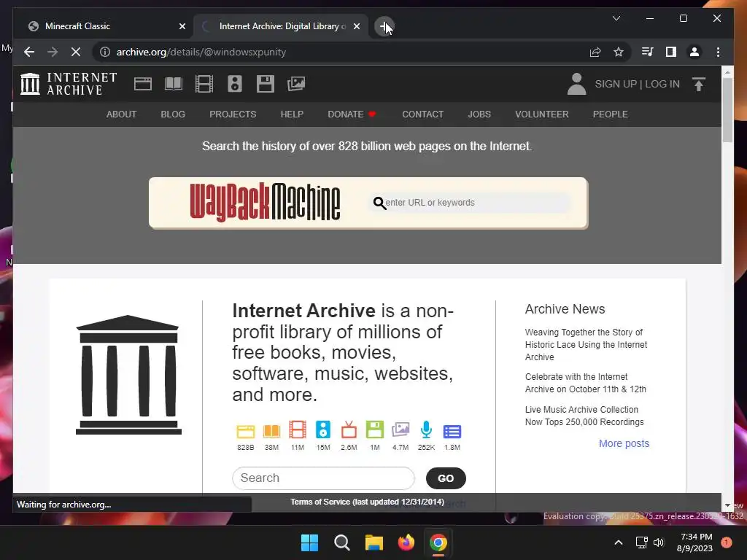The height and width of the screenshot is (560, 747).
Task: Open the Images icon in header
Action: [296, 84]
